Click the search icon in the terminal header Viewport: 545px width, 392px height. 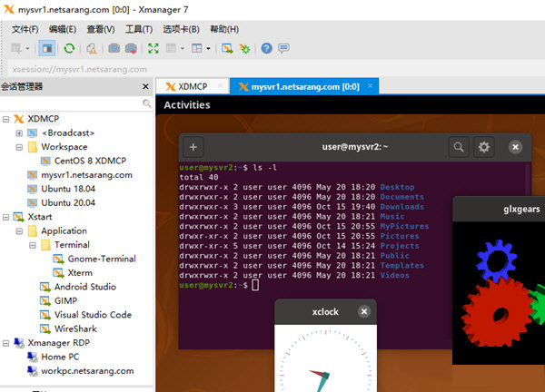[460, 146]
